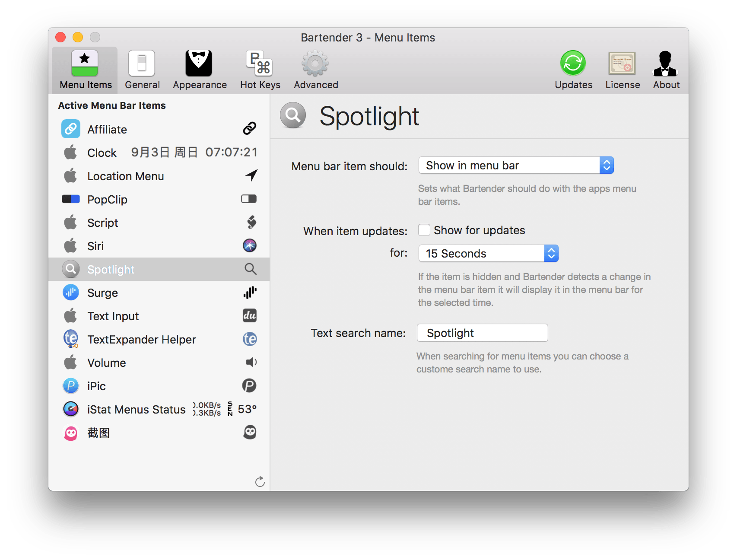Enable the Show for updates checkbox

424,230
